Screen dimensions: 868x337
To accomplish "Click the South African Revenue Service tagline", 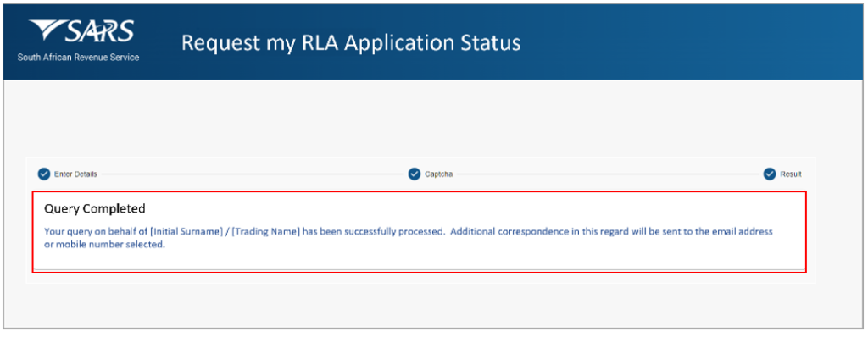I will 78,57.
